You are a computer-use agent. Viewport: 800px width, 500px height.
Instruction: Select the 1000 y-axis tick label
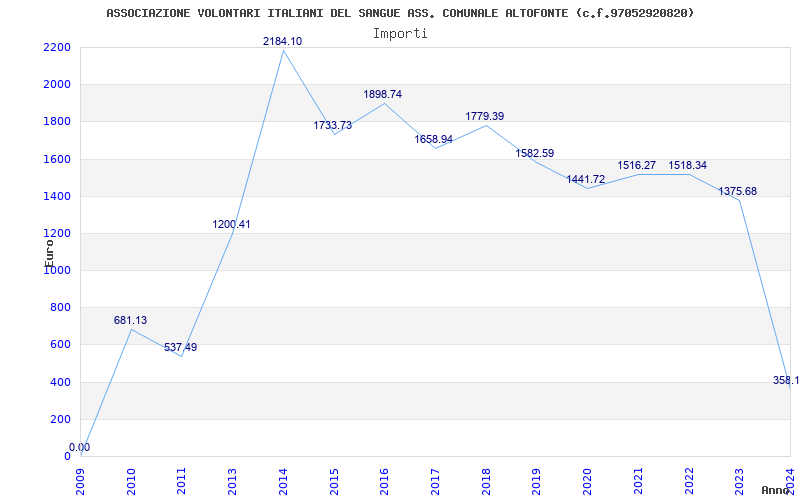pos(57,271)
